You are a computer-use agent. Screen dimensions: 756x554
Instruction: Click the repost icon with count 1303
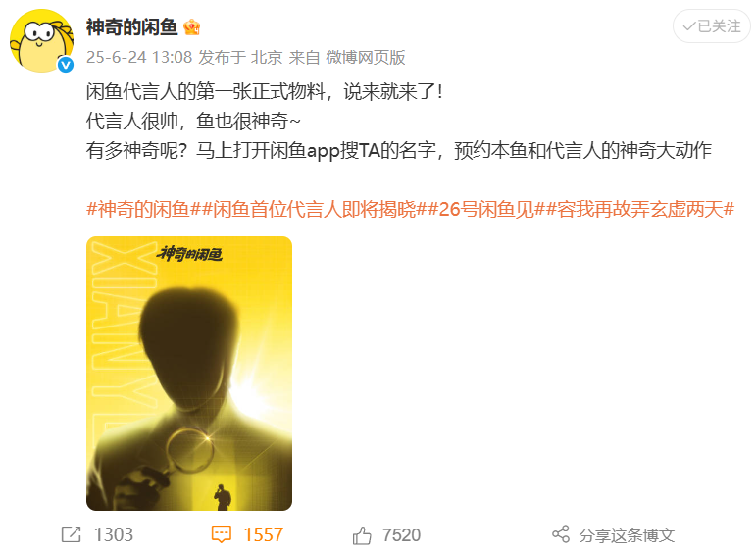point(72,534)
